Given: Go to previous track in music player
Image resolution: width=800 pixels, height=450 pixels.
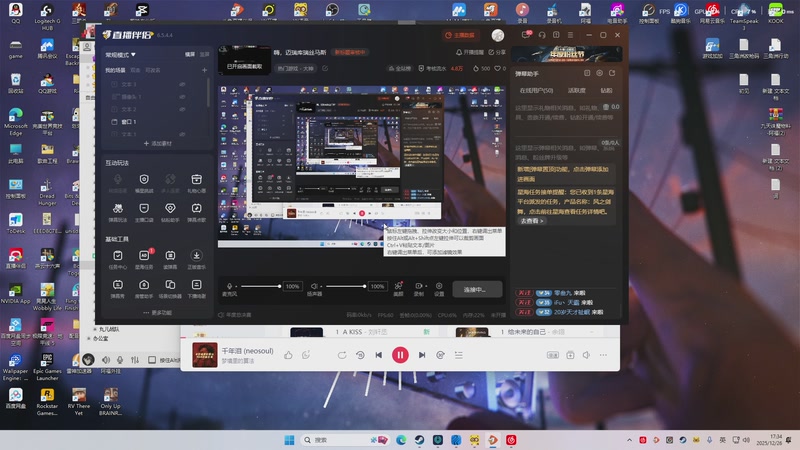Looking at the screenshot, I should pos(379,355).
